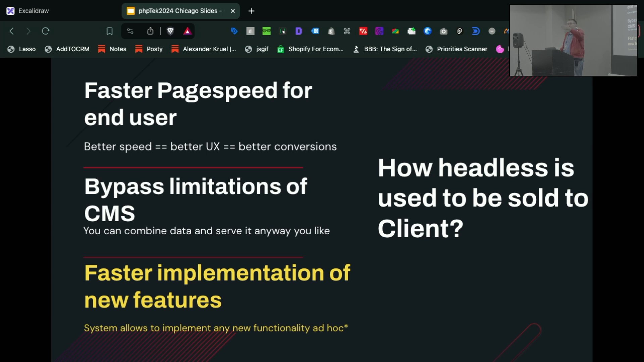Close the phpTek2024 Chicago Slides tab
The width and height of the screenshot is (644, 362).
click(233, 11)
